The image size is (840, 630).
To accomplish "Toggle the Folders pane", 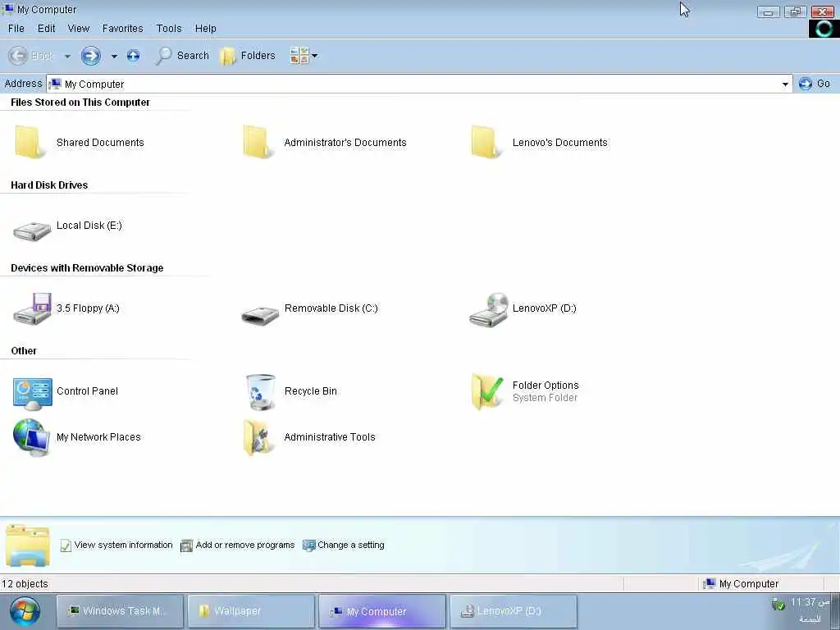I will coord(248,56).
